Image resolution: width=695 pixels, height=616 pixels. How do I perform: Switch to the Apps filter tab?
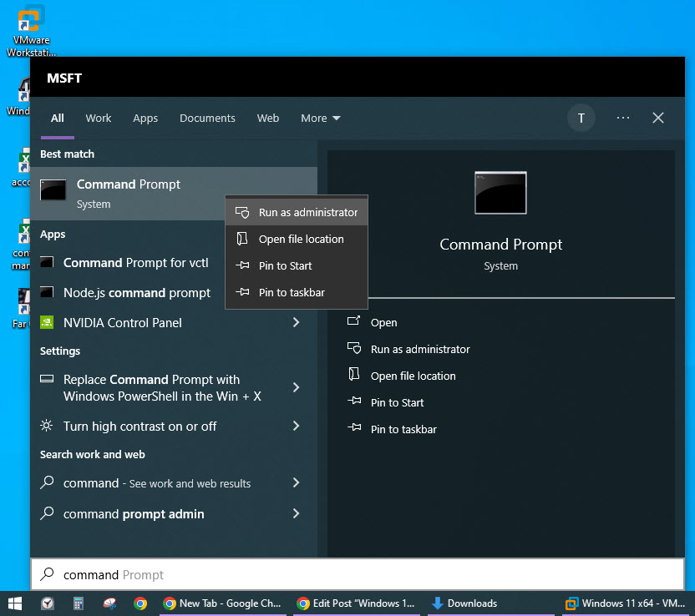coord(145,119)
